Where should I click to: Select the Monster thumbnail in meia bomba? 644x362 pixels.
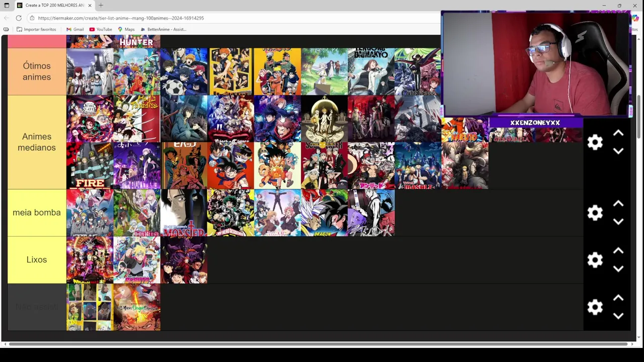tap(184, 213)
